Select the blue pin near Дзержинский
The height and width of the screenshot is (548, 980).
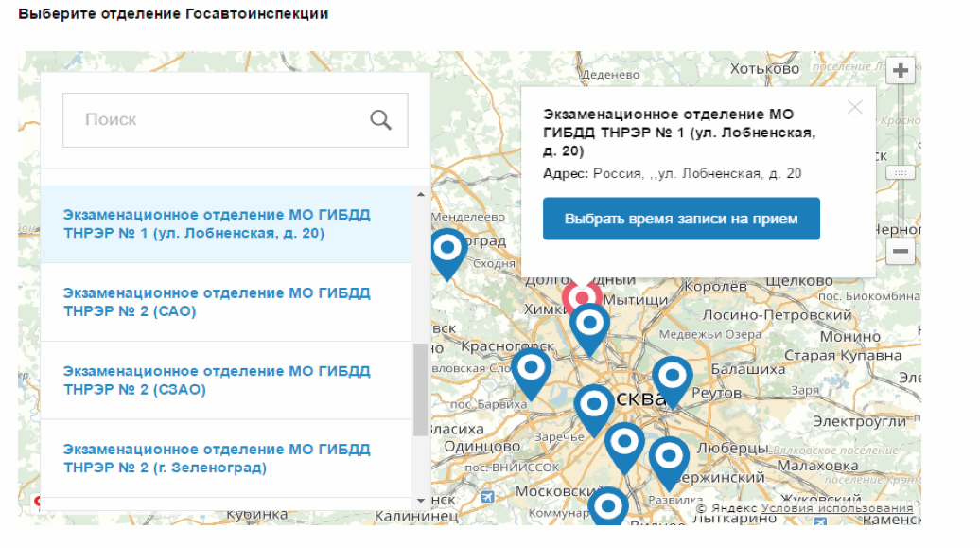click(x=670, y=457)
